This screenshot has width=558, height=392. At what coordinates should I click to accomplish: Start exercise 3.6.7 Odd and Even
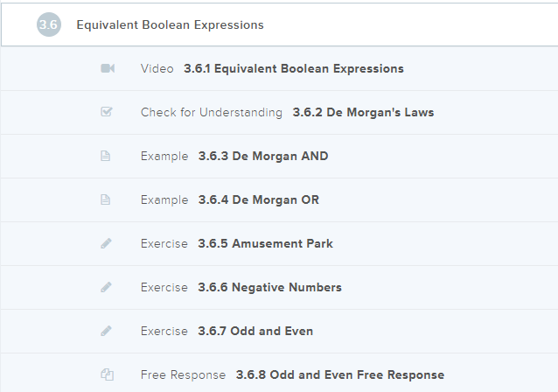tap(255, 331)
